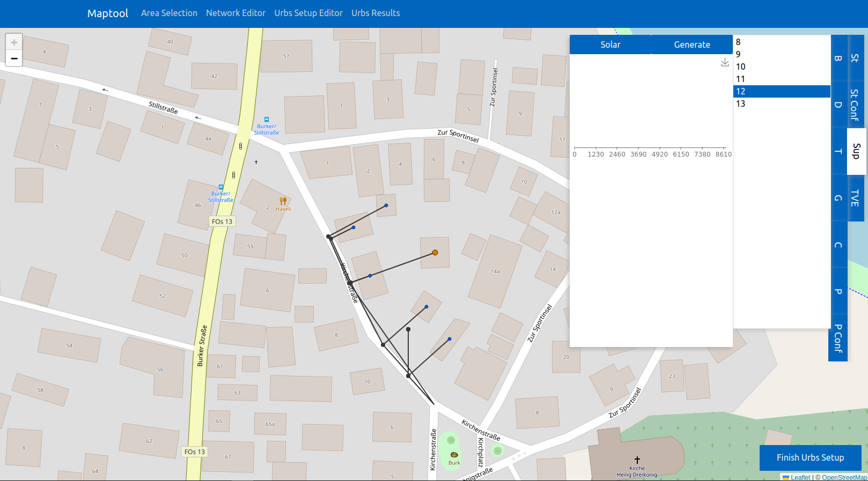Open the Urbs Setup Editor page

point(308,13)
